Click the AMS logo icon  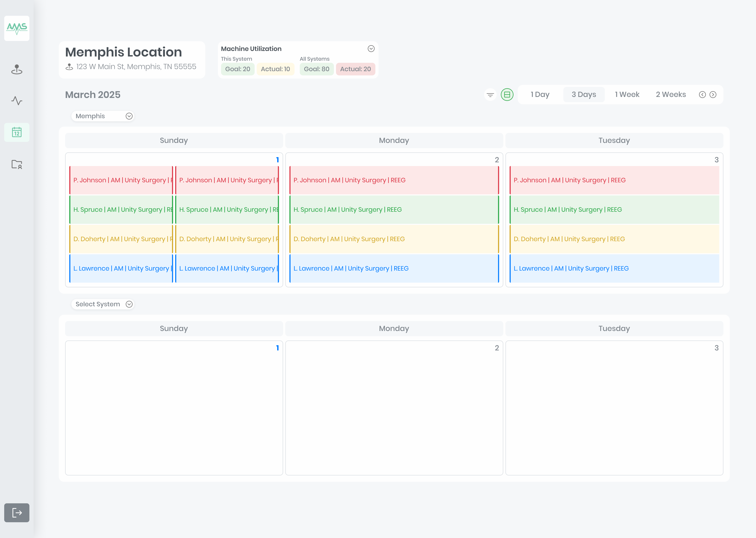point(17,28)
